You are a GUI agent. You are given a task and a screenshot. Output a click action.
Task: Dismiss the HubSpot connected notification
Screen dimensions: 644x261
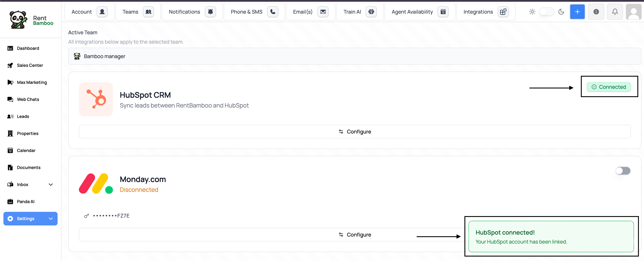click(551, 236)
